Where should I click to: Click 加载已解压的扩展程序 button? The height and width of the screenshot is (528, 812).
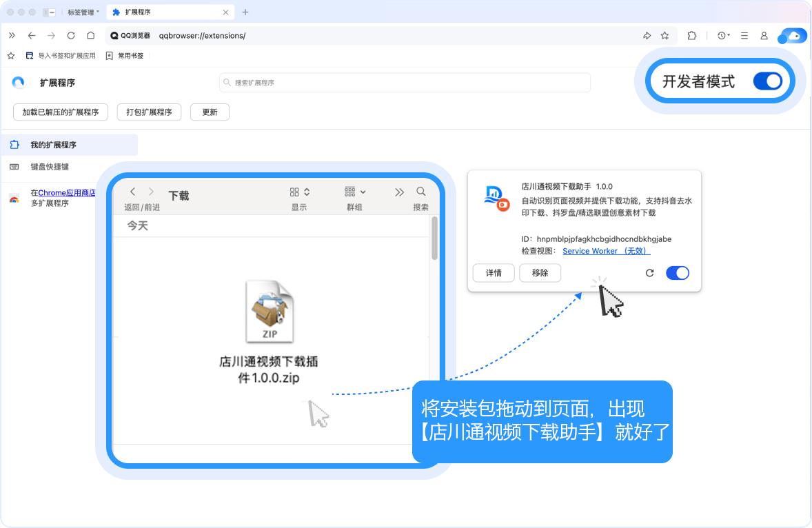tap(61, 112)
